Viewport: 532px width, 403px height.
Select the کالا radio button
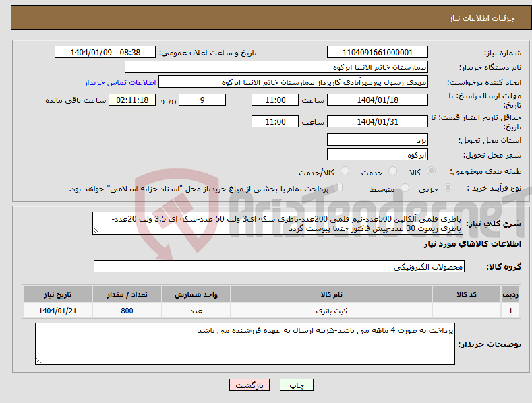click(x=432, y=171)
